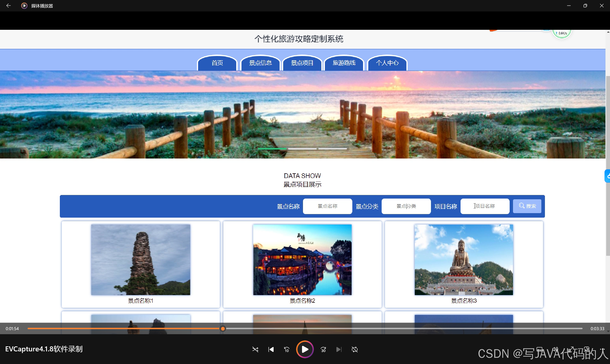Viewport: 610px width, 364px height.
Task: Click the 搜索 search button
Action: point(527,206)
